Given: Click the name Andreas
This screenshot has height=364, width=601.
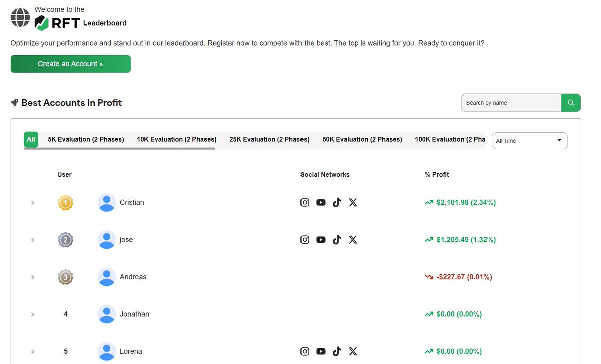Looking at the screenshot, I should click(133, 277).
